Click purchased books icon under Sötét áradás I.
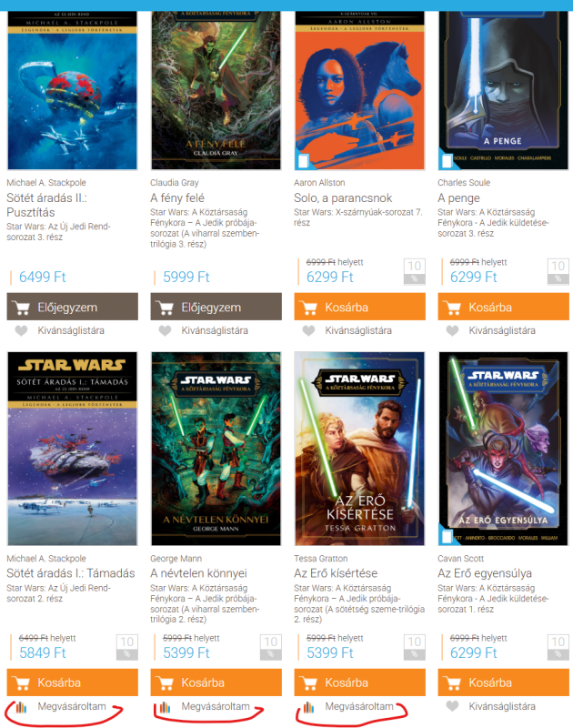 [x=21, y=707]
